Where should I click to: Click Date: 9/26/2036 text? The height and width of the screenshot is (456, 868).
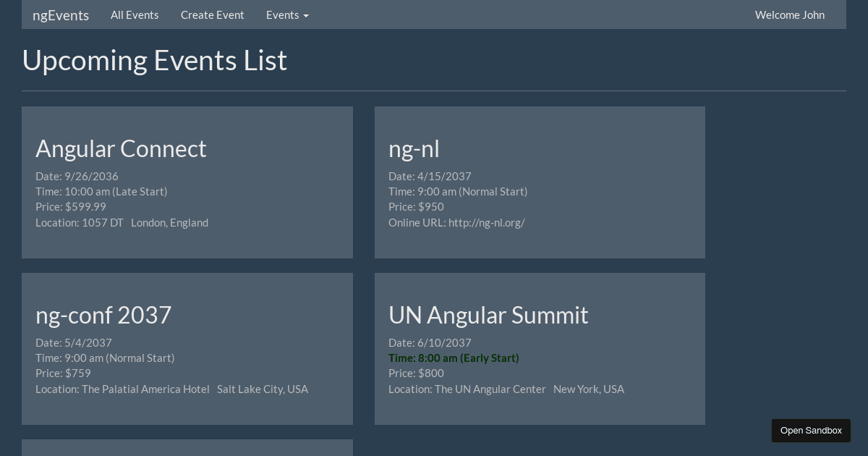[77, 176]
